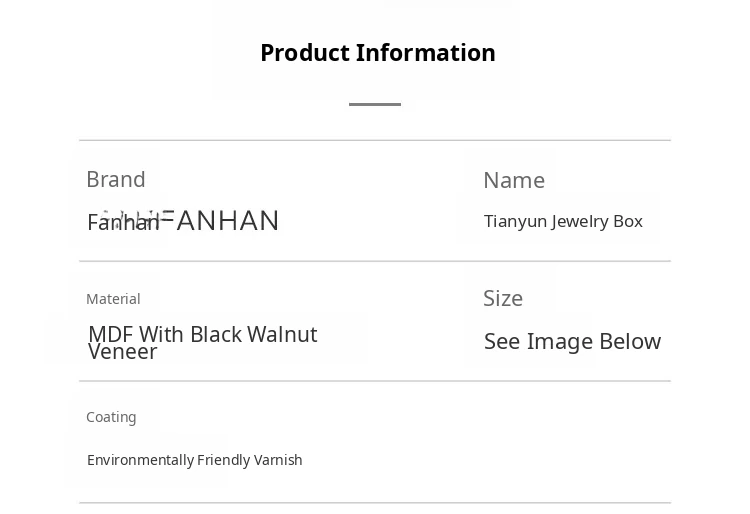Select the Coating field label
This screenshot has height=514, width=750.
point(111,417)
